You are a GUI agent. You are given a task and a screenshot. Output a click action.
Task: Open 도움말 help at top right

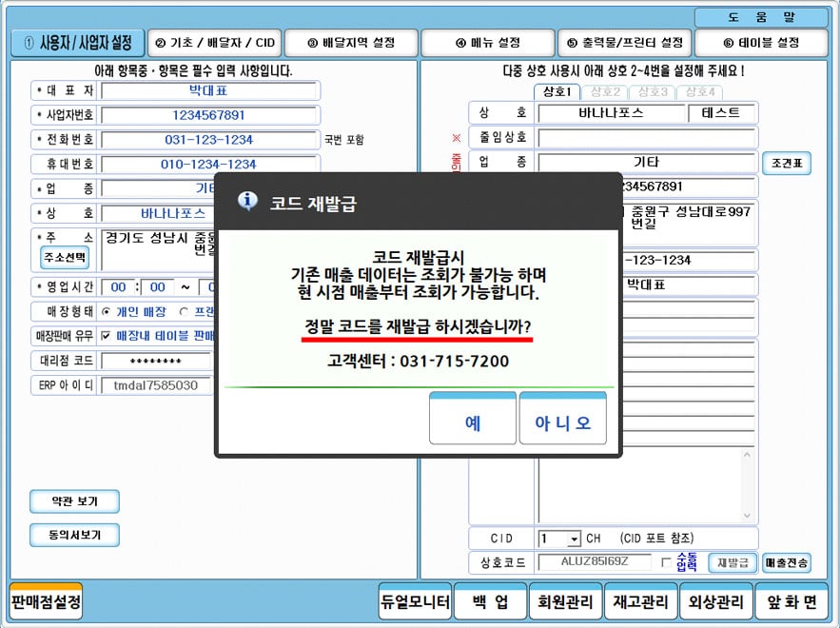pyautogui.click(x=761, y=17)
